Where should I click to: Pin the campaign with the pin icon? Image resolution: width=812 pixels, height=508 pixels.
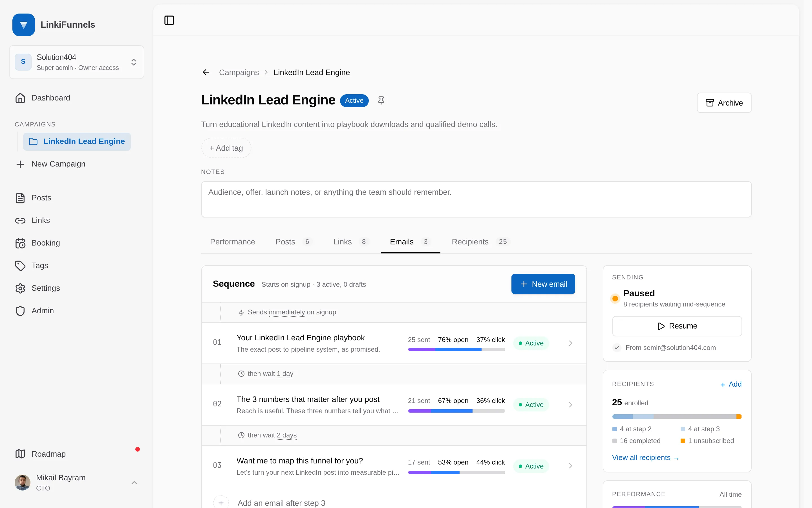[381, 100]
